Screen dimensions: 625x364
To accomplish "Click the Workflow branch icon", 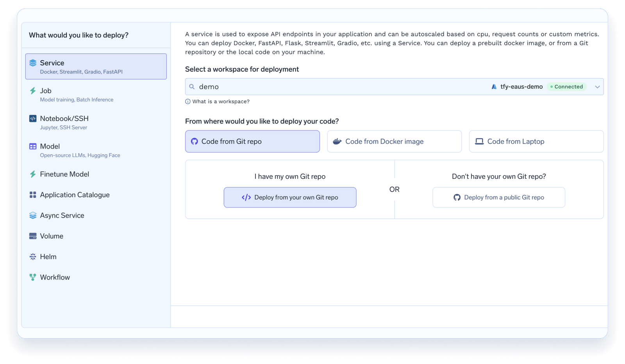I will pos(33,277).
